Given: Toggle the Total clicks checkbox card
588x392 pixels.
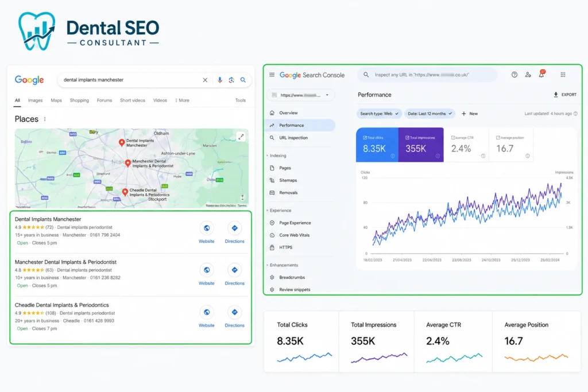Looking at the screenshot, I should click(377, 145).
